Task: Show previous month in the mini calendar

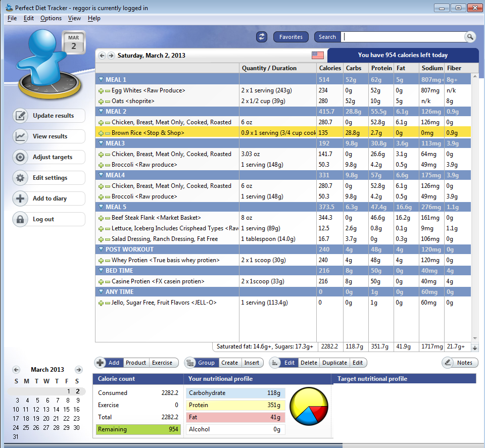Action: (x=16, y=370)
